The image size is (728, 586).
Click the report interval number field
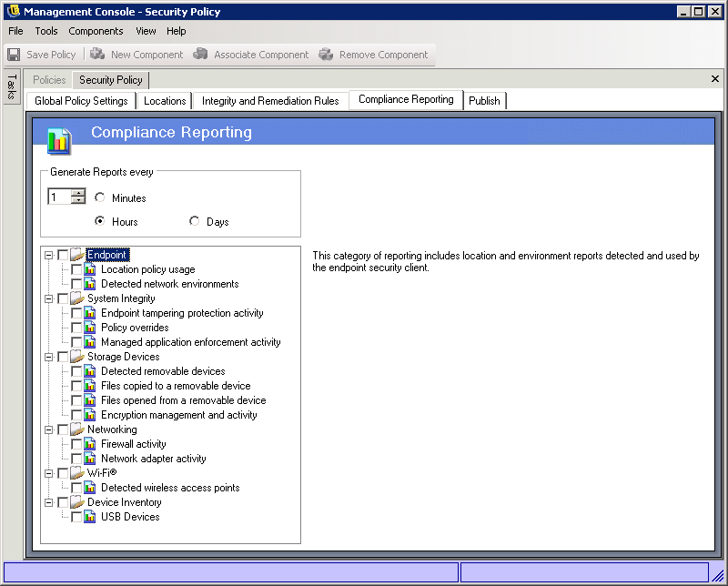tap(59, 197)
